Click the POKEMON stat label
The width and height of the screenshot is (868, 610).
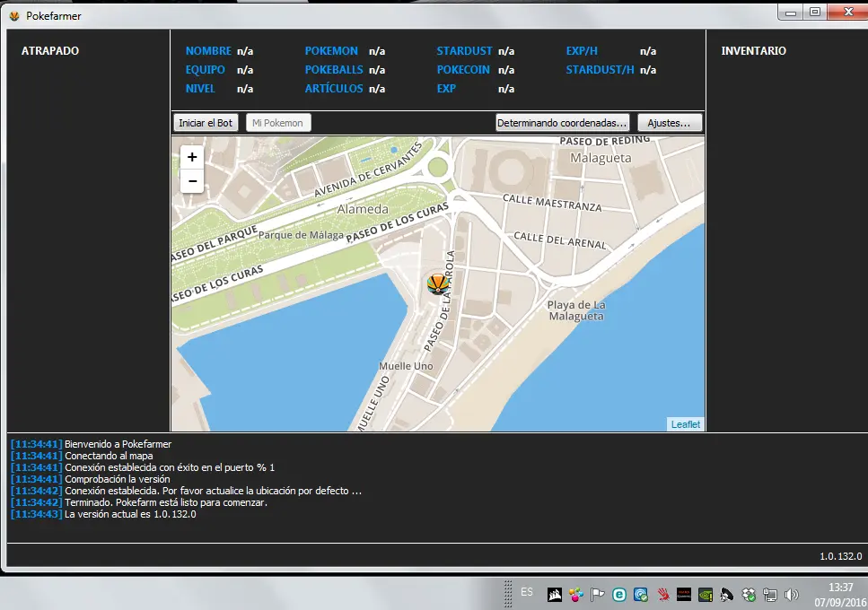click(331, 51)
